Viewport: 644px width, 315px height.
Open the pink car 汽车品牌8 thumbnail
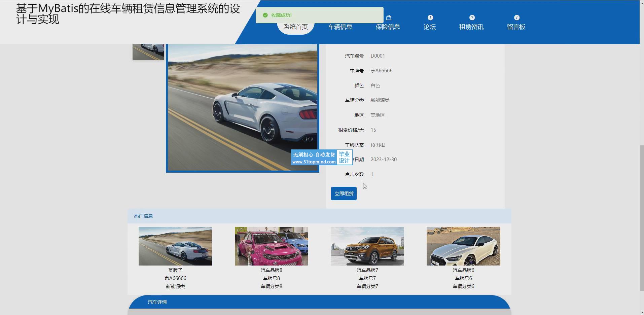coord(271,246)
